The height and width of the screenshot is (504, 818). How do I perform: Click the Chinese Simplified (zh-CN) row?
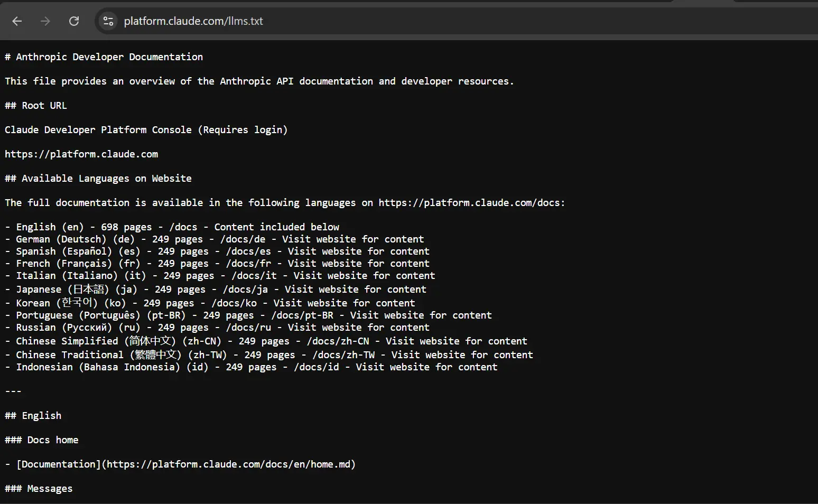[x=266, y=341]
